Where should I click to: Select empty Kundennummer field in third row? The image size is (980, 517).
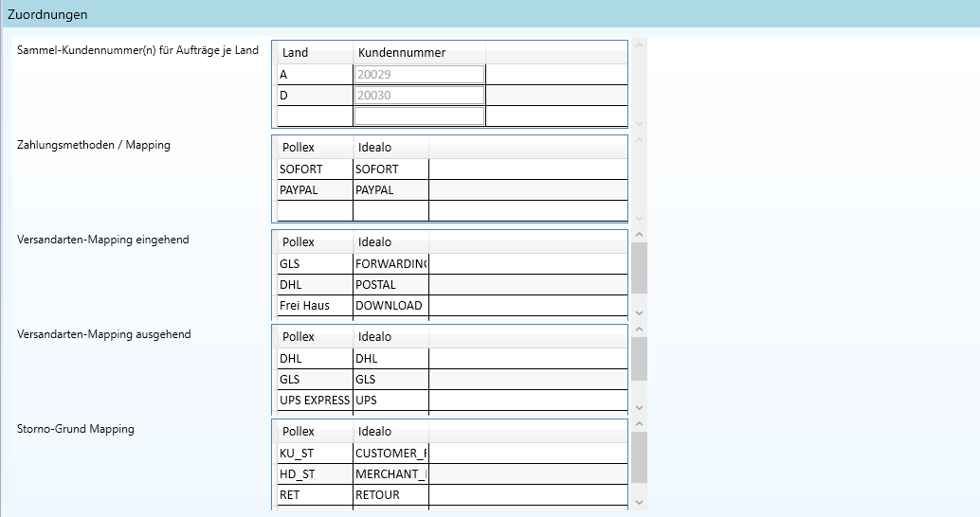(419, 116)
